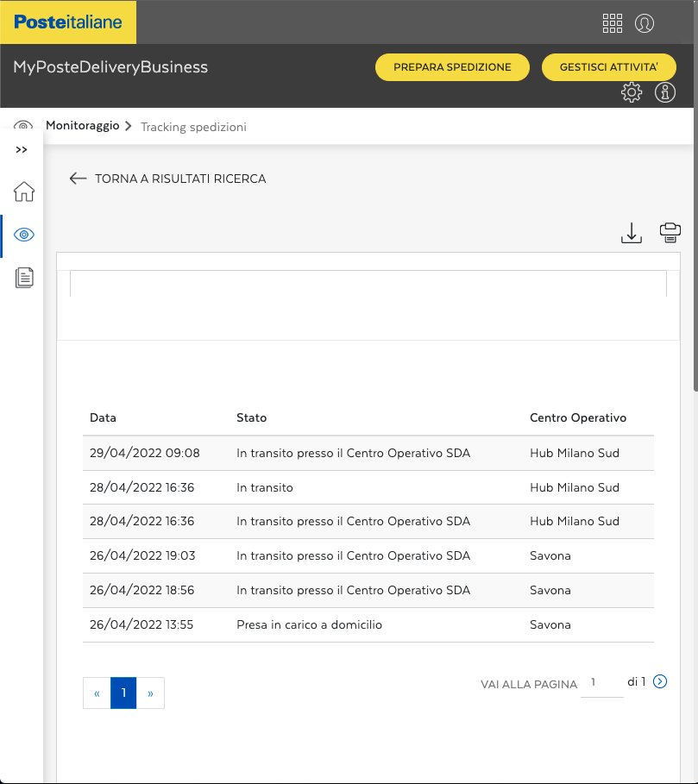Expand sidebar with double chevron
Image resolution: width=698 pixels, height=784 pixels.
pos(22,149)
